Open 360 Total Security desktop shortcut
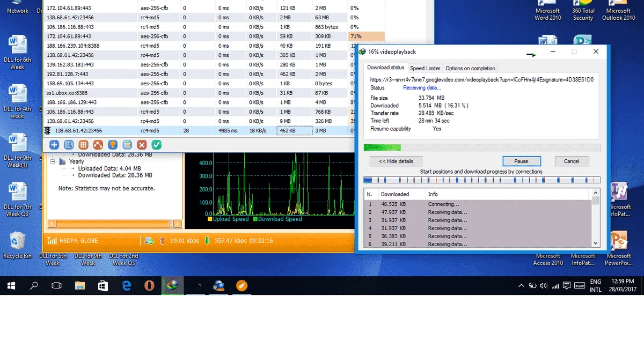644x362 pixels. (x=583, y=11)
